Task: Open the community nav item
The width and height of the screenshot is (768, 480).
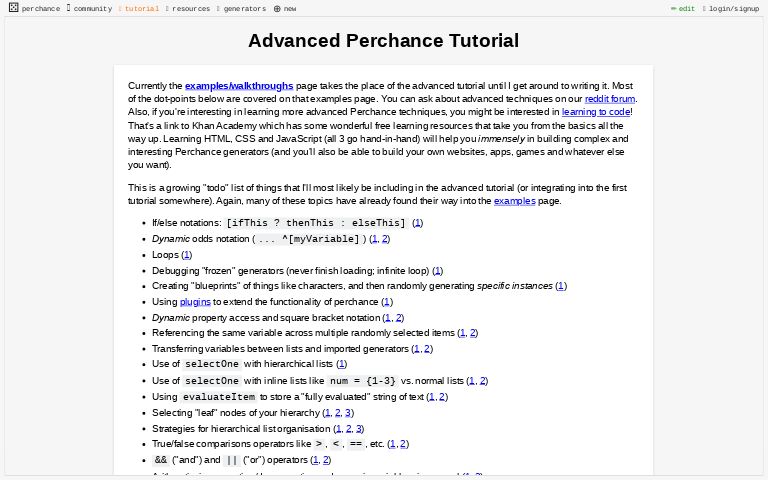Action: 89,8
